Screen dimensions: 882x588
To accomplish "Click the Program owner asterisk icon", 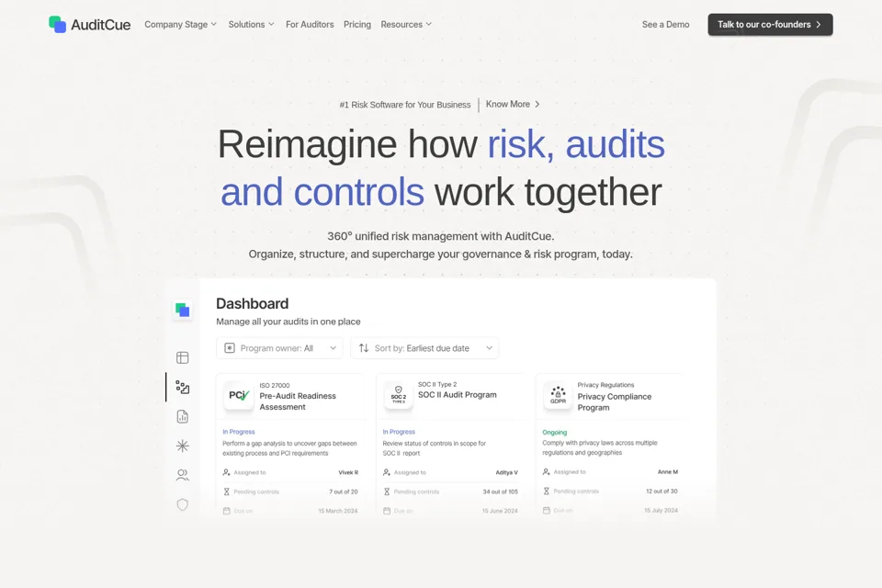I will tap(230, 347).
